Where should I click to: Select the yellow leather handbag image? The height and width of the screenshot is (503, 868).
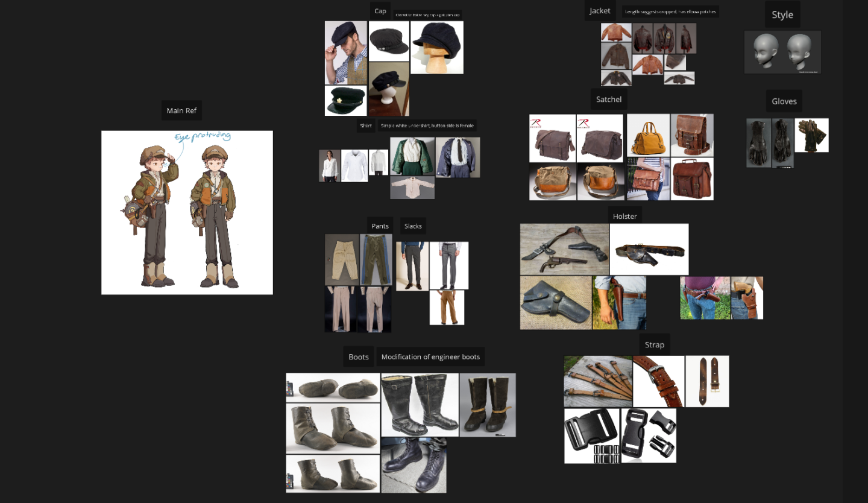pyautogui.click(x=649, y=135)
